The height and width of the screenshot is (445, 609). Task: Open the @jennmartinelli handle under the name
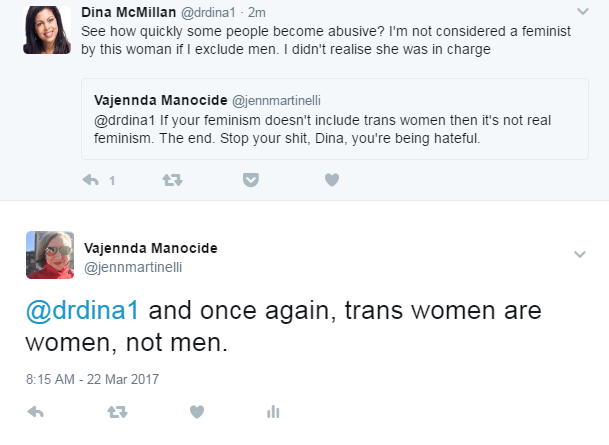coord(133,268)
